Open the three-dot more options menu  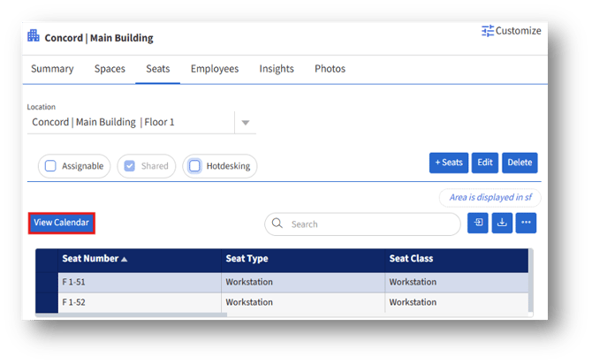coord(526,224)
